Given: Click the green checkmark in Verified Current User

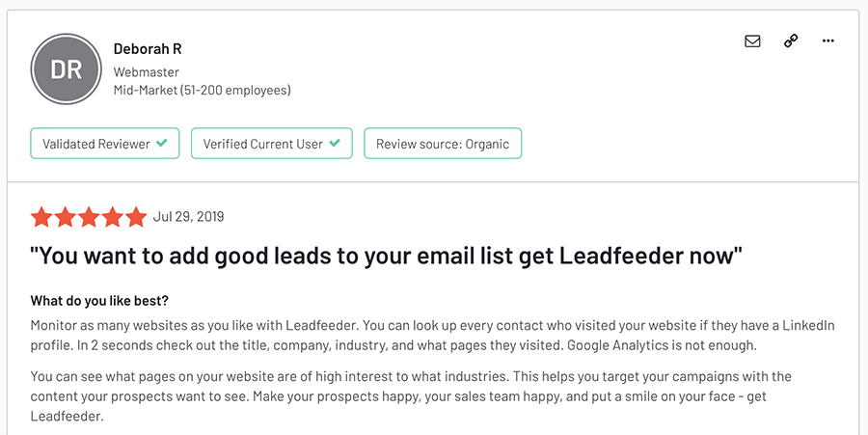Looking at the screenshot, I should 335,144.
